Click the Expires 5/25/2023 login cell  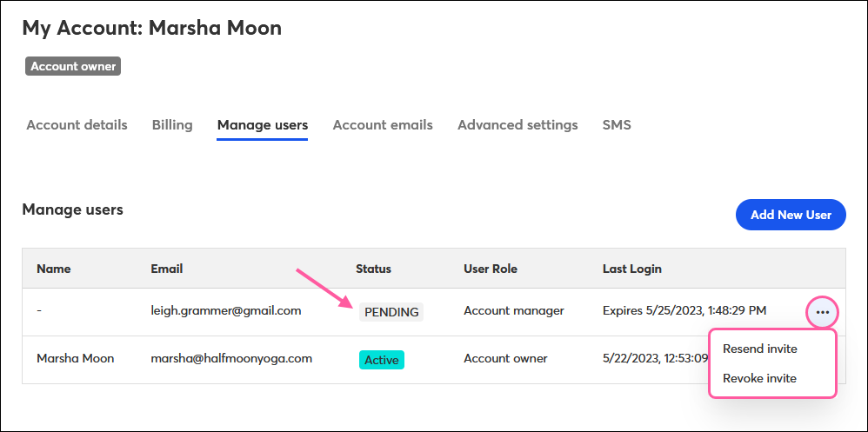tap(684, 311)
